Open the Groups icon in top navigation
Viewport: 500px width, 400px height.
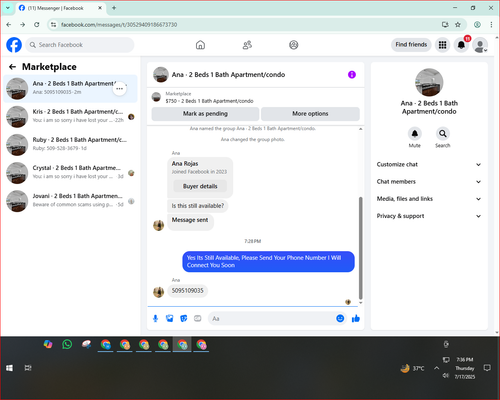pyautogui.click(x=294, y=45)
